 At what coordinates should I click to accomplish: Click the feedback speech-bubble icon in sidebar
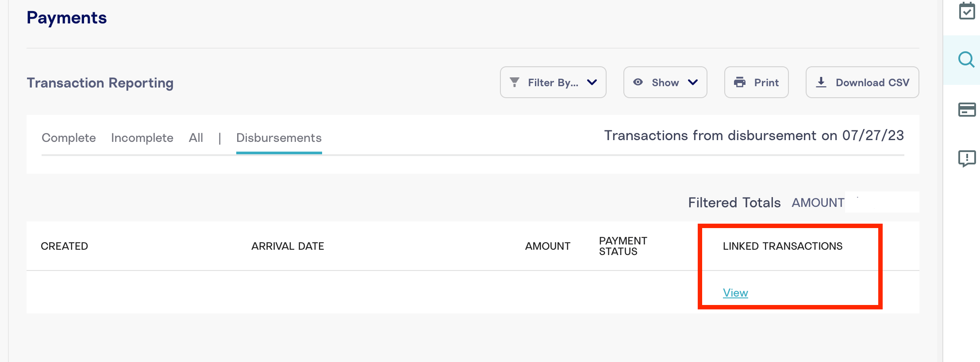[967, 158]
